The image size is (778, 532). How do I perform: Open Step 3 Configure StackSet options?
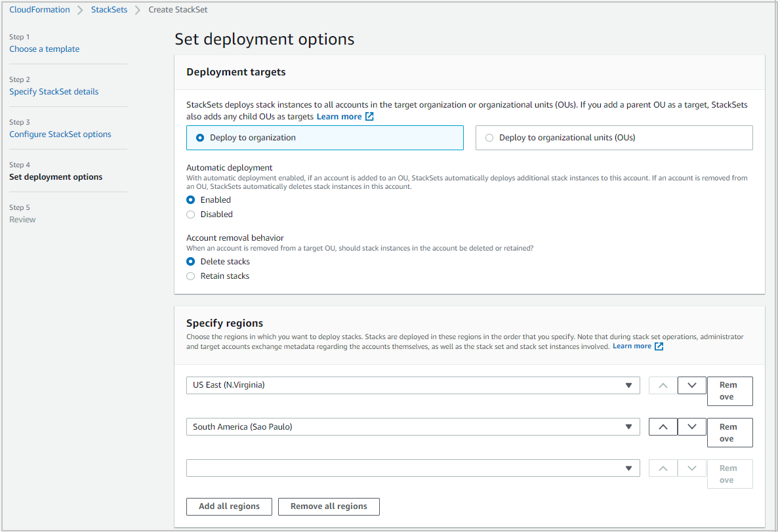click(60, 134)
